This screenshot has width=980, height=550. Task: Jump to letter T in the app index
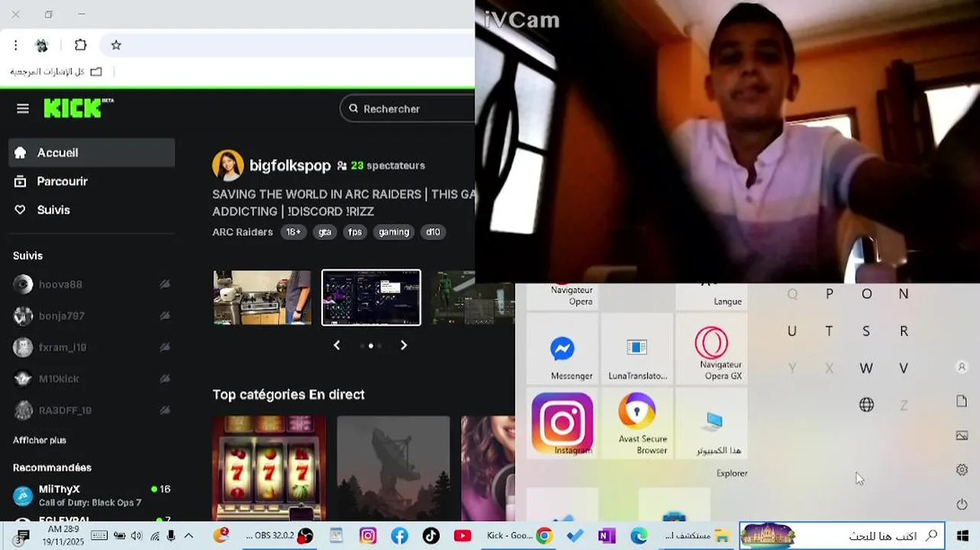click(x=830, y=331)
